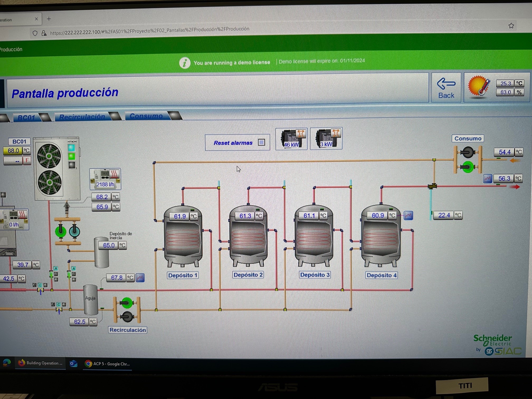
Task: Switch to ACP 5 Google Chrome window
Action: 107,364
